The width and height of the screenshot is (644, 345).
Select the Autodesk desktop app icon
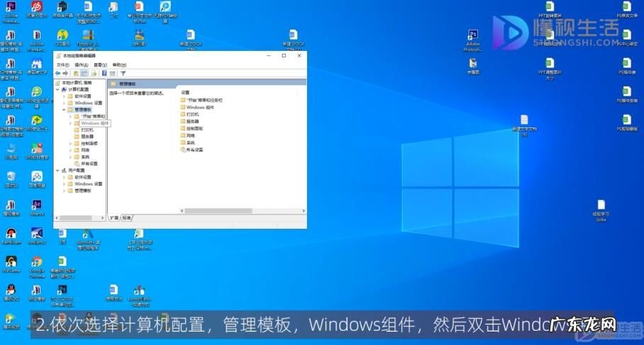coord(88,239)
